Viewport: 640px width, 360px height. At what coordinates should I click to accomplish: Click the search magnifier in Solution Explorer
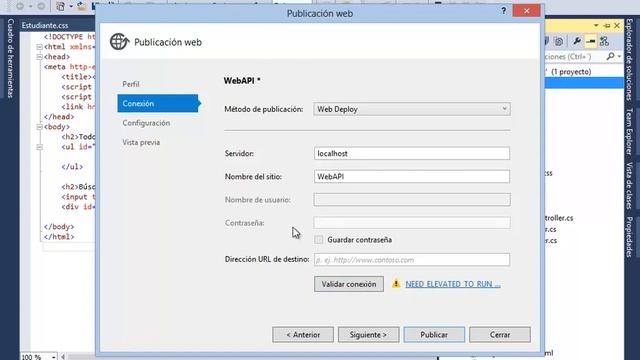pyautogui.click(x=610, y=56)
